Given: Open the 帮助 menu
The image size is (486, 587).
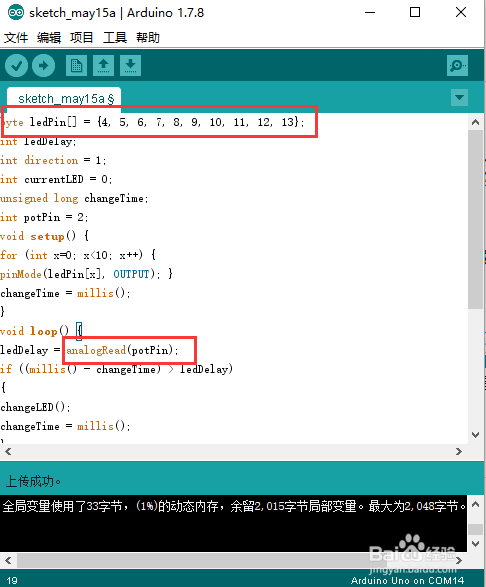Looking at the screenshot, I should 148,38.
